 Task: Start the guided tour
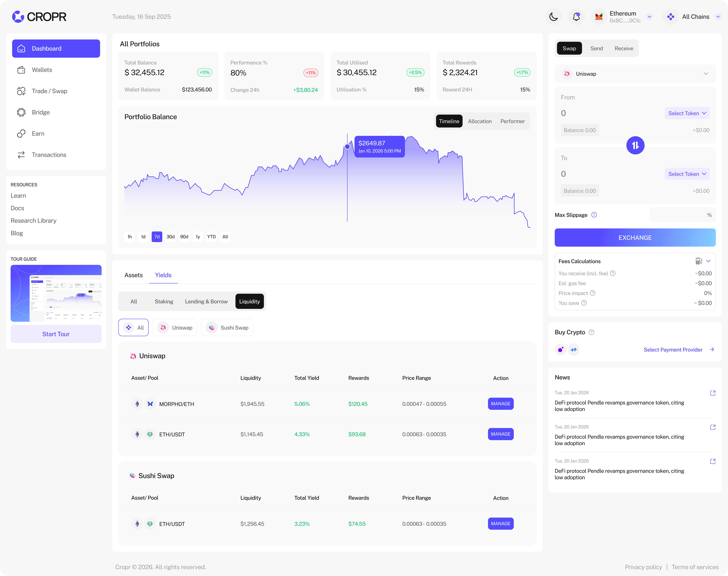coord(56,334)
